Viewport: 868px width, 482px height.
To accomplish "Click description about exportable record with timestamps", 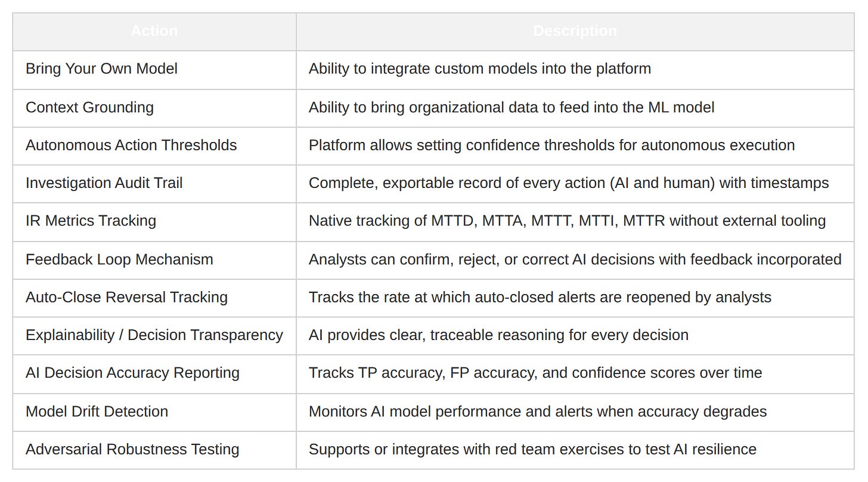I will pyautogui.click(x=569, y=183).
